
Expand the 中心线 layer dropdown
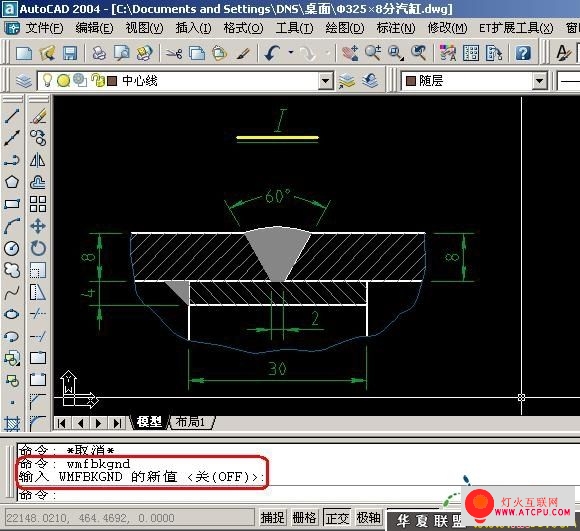326,80
